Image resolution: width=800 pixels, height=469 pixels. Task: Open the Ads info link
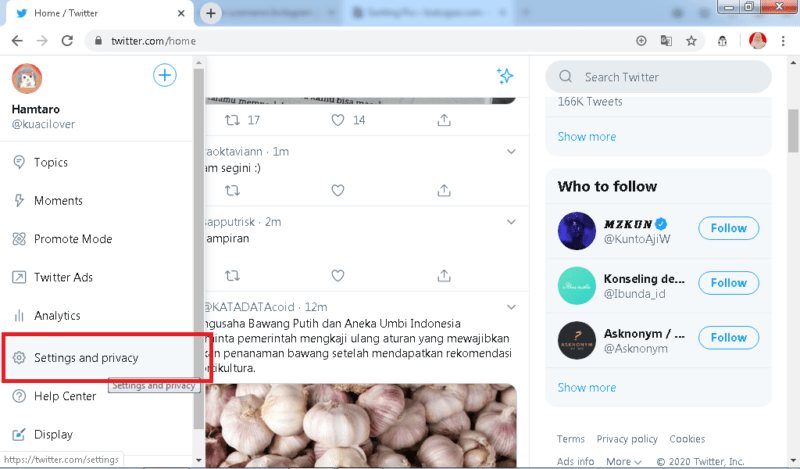576,461
